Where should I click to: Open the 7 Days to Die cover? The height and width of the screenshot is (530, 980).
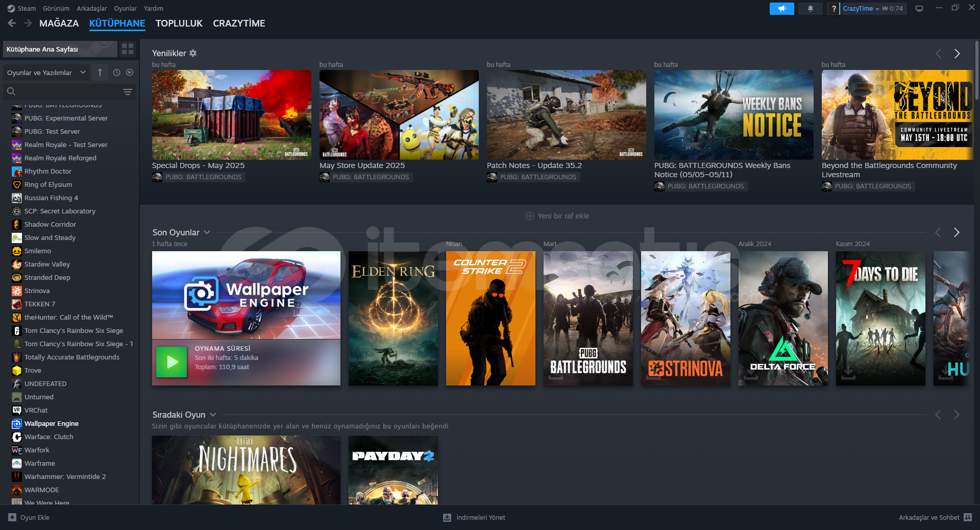tap(880, 318)
